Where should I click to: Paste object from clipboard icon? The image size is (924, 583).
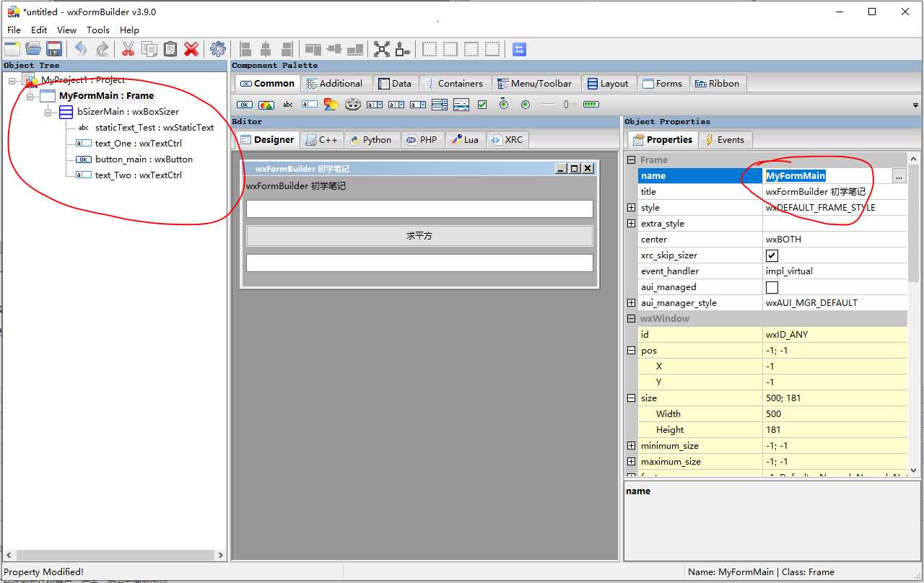coord(170,49)
